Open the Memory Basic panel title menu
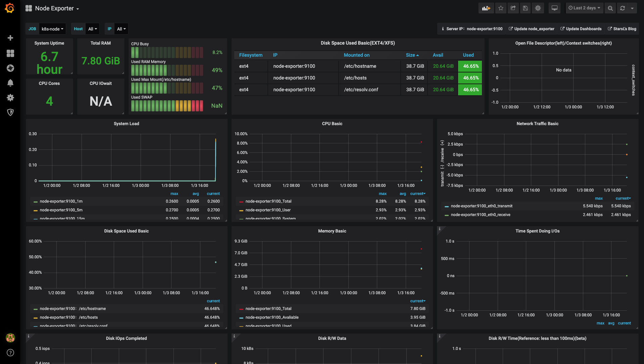Image resolution: width=644 pixels, height=364 pixels. coord(332,231)
